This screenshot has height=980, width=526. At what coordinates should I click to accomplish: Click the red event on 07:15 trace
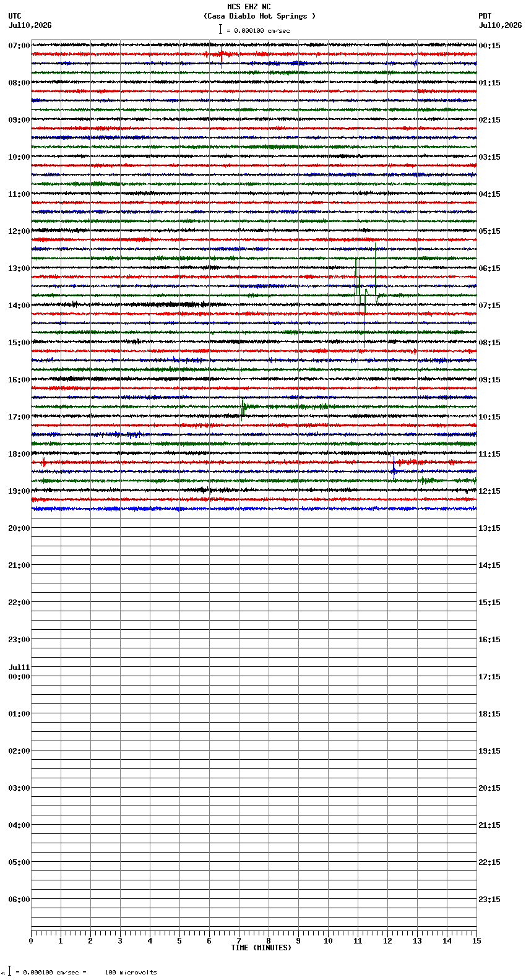(x=221, y=54)
